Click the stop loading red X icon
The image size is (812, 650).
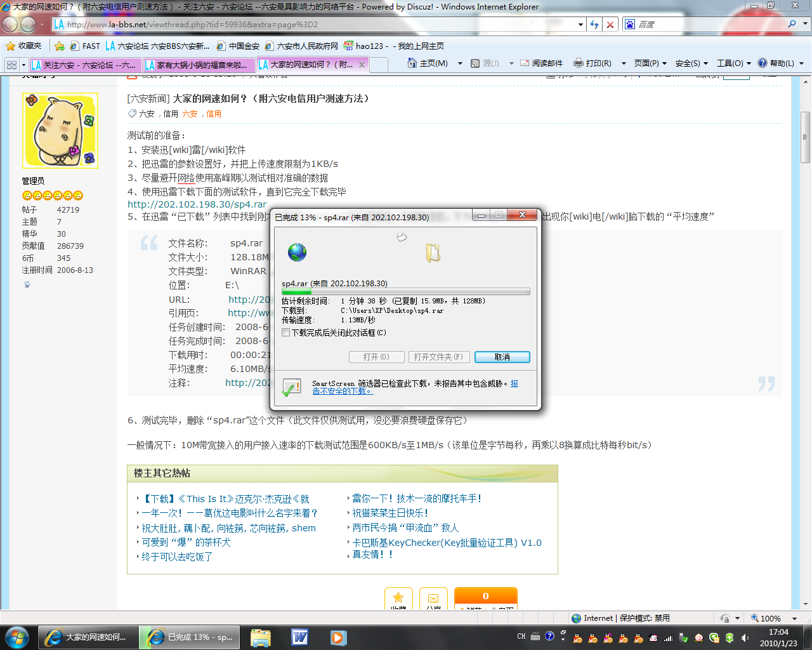610,24
